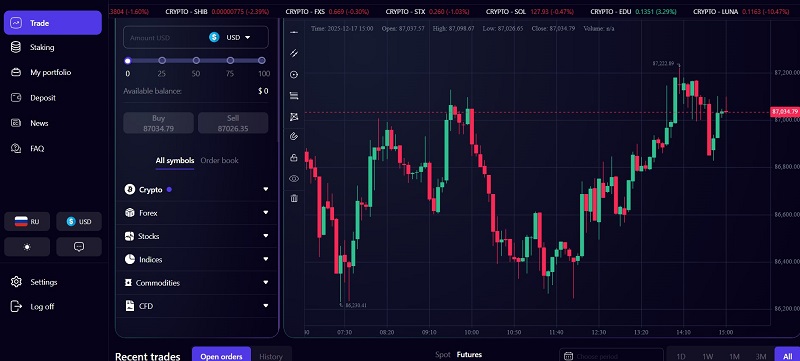Viewport: 800px width, 361px height.
Task: Switch to the All symbols tab
Action: 175,161
